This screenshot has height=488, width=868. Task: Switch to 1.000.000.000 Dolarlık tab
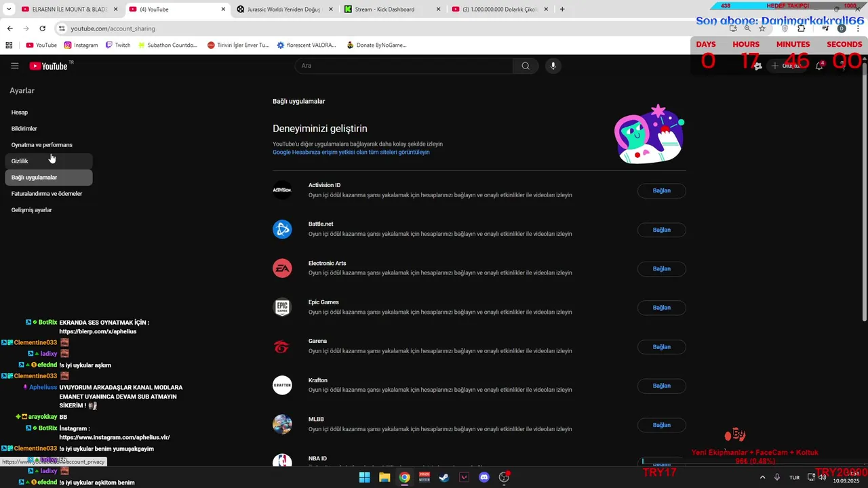tap(500, 9)
